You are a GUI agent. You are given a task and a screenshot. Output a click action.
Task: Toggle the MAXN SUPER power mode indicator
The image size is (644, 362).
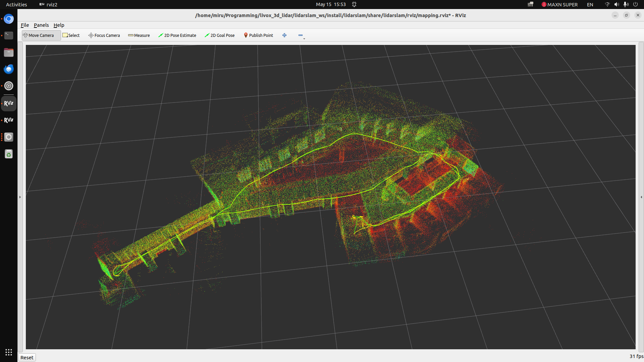pos(559,4)
